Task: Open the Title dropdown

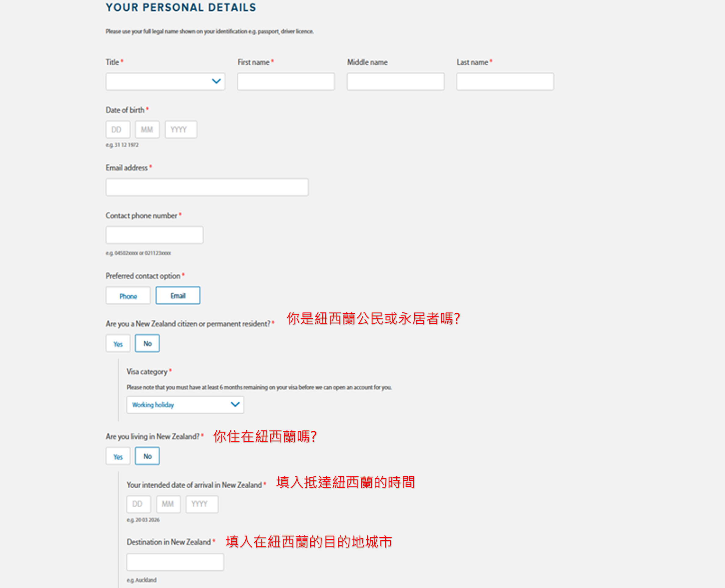Action: coord(165,82)
